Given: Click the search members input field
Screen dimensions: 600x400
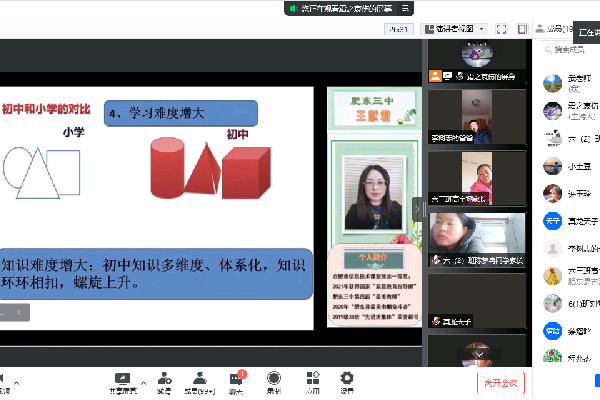Looking at the screenshot, I should coord(570,49).
